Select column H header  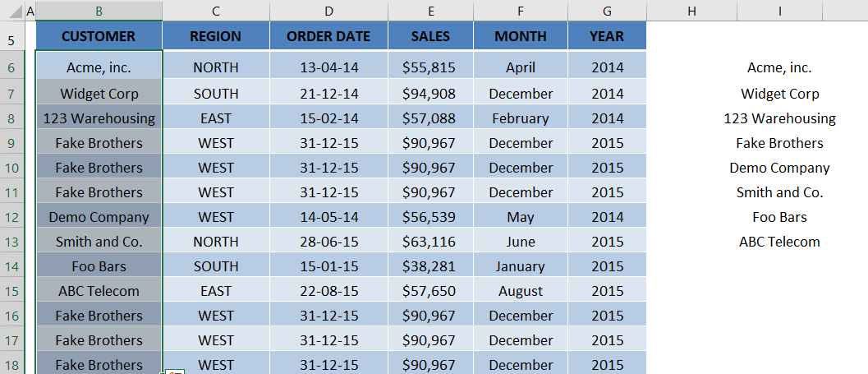click(691, 11)
